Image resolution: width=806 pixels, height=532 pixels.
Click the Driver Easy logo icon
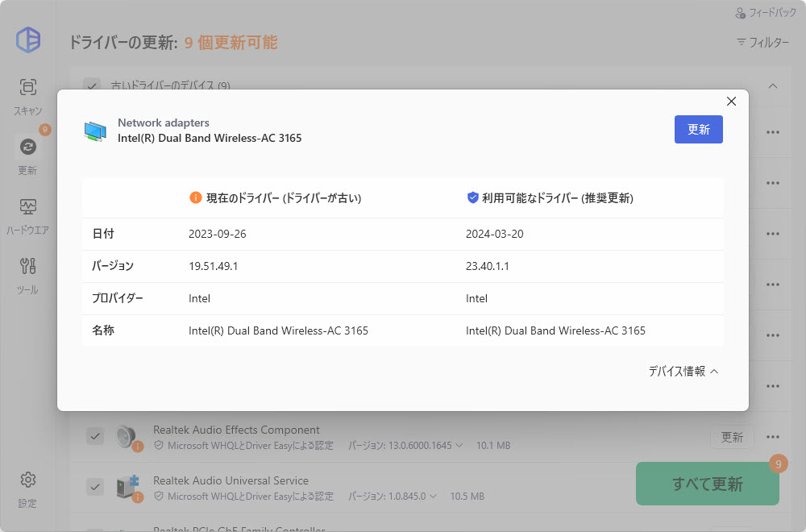[x=27, y=40]
